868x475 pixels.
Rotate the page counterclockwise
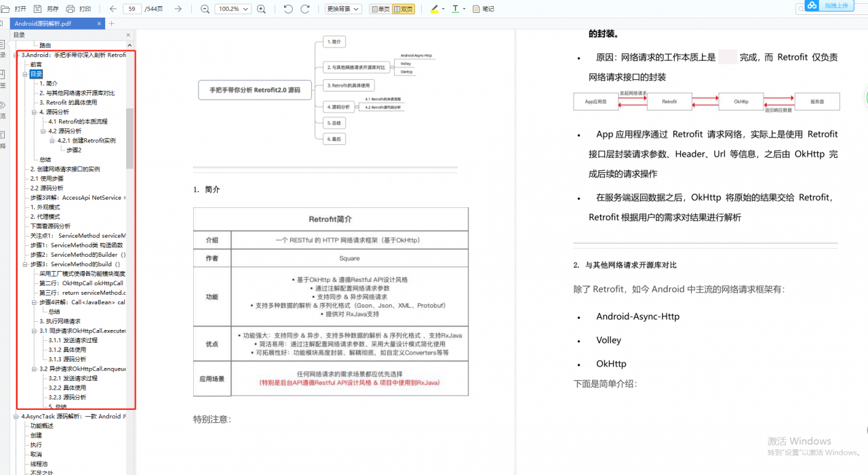288,9
